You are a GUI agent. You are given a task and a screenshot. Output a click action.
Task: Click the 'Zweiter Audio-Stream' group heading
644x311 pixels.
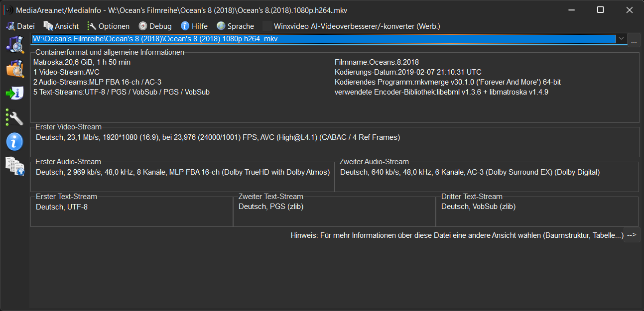[x=374, y=162]
